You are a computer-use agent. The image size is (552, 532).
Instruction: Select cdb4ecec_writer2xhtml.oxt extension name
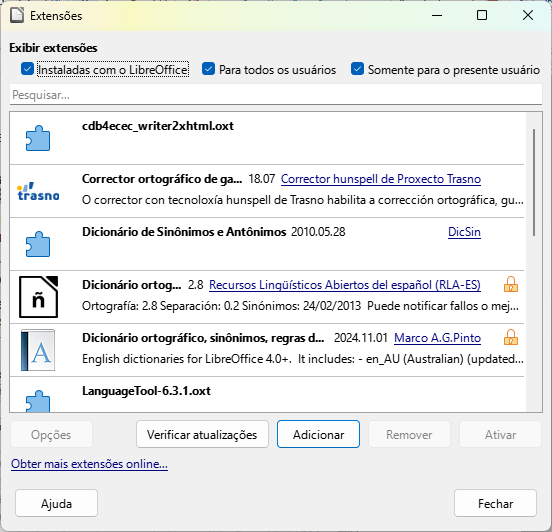158,126
